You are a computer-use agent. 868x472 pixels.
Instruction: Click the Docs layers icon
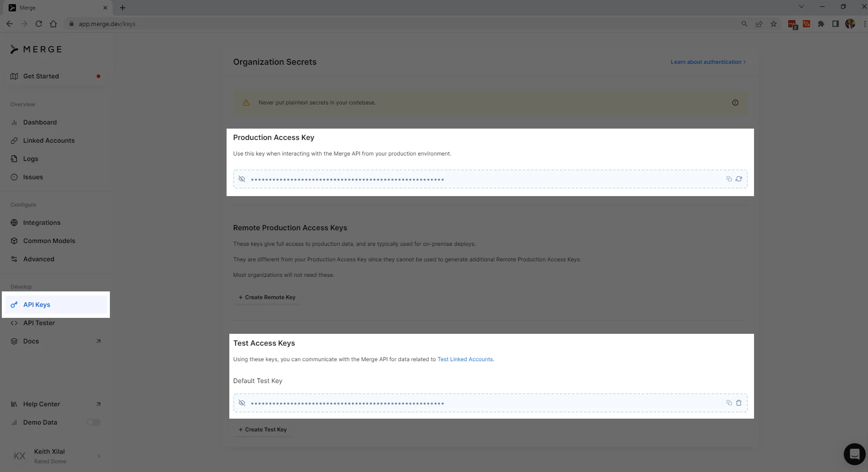pos(14,341)
